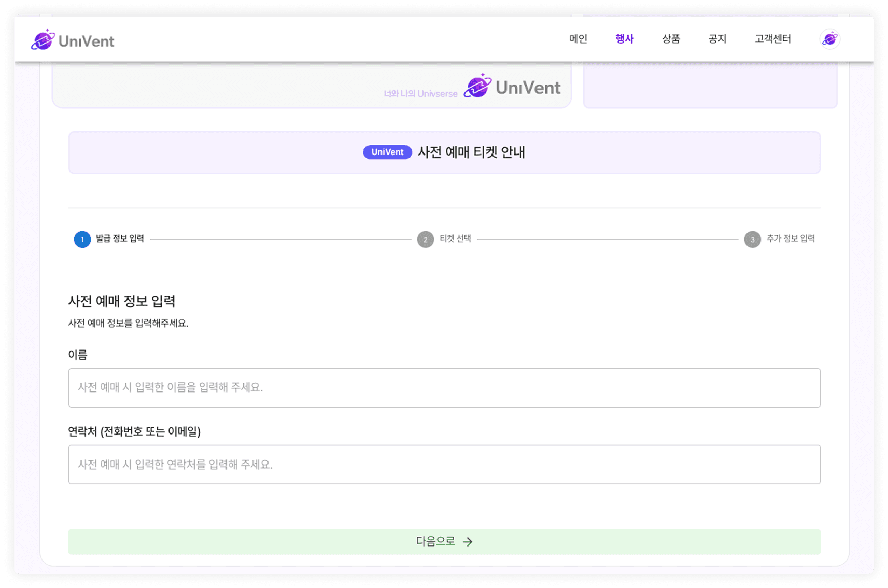Select step 2 티켓 선택 circle
888x588 pixels.
(x=426, y=239)
